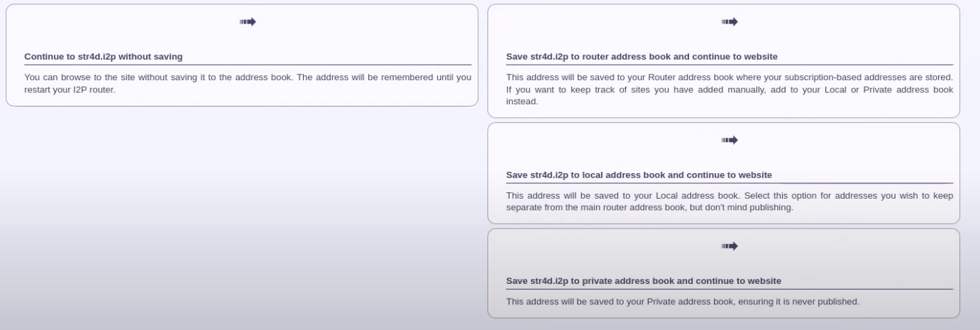Click divider line under 'Continue to str4d.i2p without saving'

[x=248, y=65]
